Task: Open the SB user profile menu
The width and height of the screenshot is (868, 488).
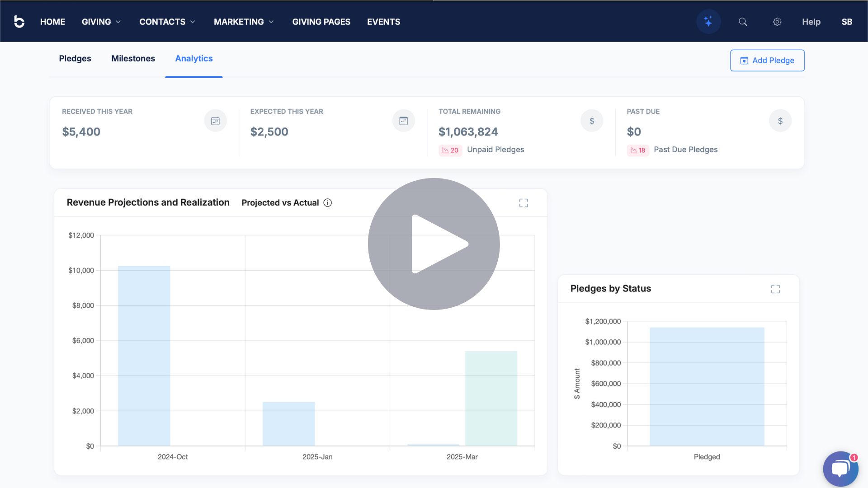Action: point(847,22)
